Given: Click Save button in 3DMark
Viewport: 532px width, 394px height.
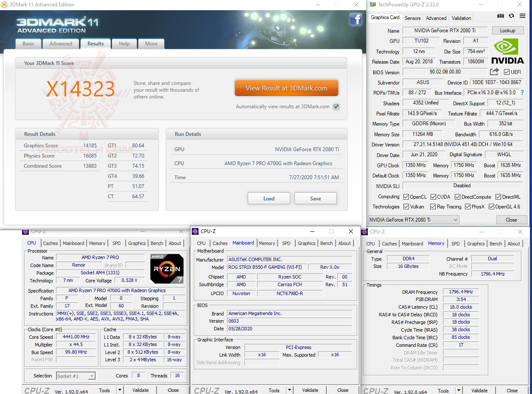Looking at the screenshot, I should pyautogui.click(x=316, y=198).
